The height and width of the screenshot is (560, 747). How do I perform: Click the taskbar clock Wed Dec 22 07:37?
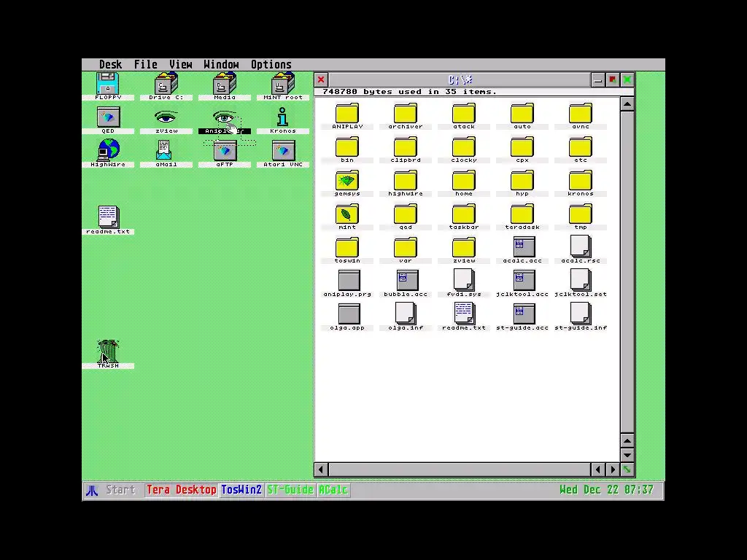pyautogui.click(x=606, y=490)
